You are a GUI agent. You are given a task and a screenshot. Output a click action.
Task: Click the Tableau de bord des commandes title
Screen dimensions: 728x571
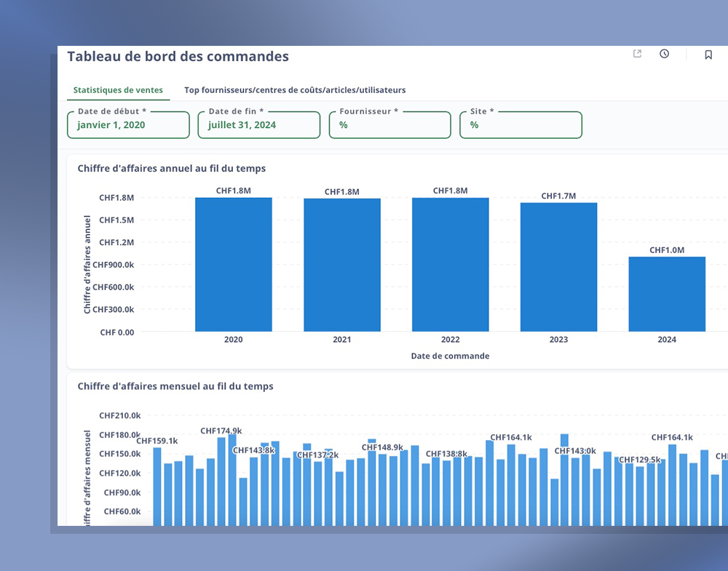coord(178,57)
